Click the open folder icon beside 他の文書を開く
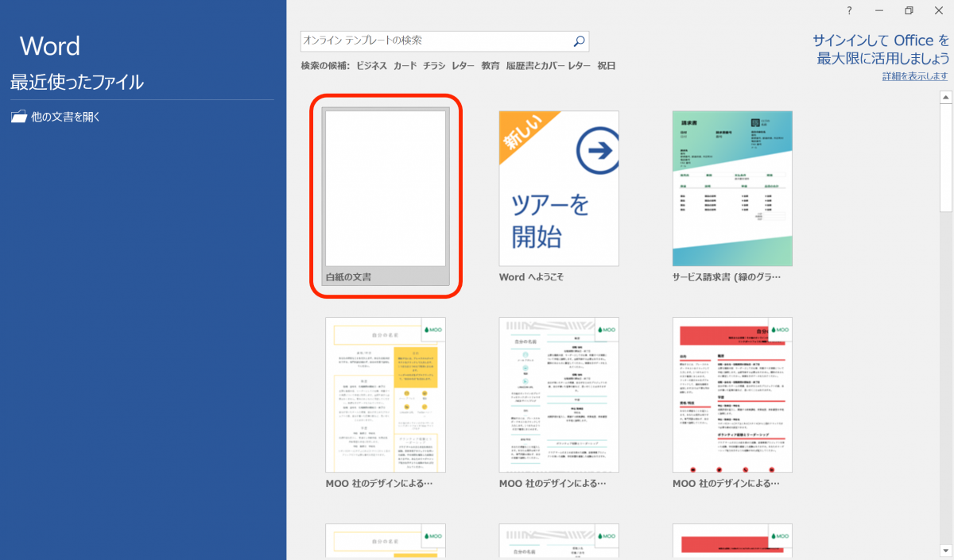Screen dimensions: 954x560 click(19, 116)
